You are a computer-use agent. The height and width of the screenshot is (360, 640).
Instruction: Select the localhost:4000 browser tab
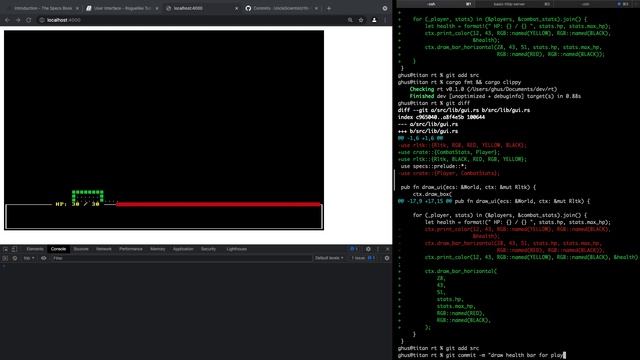[x=201, y=8]
